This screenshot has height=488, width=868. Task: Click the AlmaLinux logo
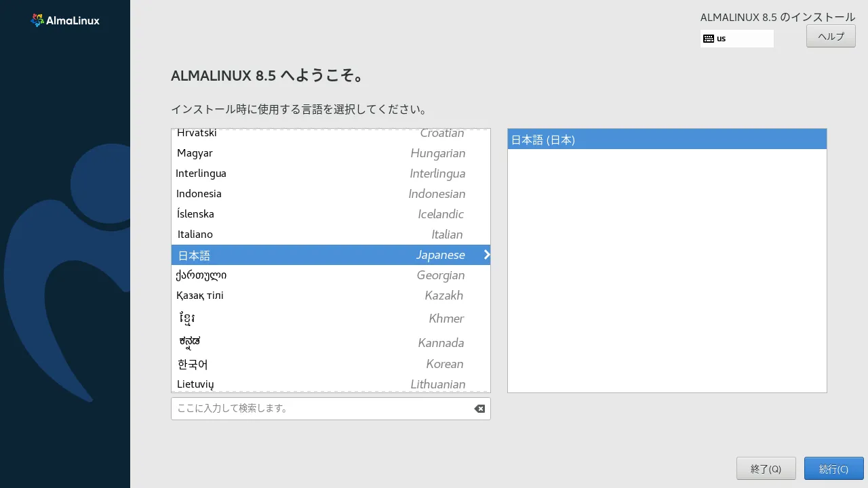click(x=65, y=20)
